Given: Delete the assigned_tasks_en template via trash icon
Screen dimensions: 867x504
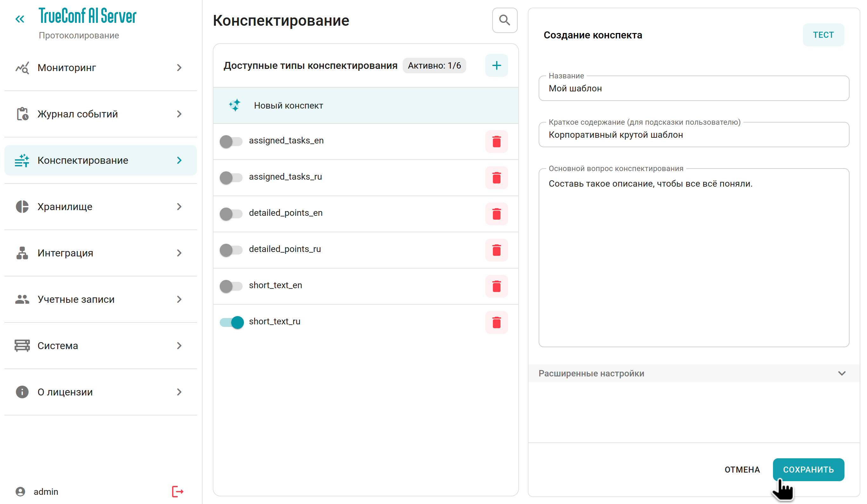Looking at the screenshot, I should tap(496, 141).
